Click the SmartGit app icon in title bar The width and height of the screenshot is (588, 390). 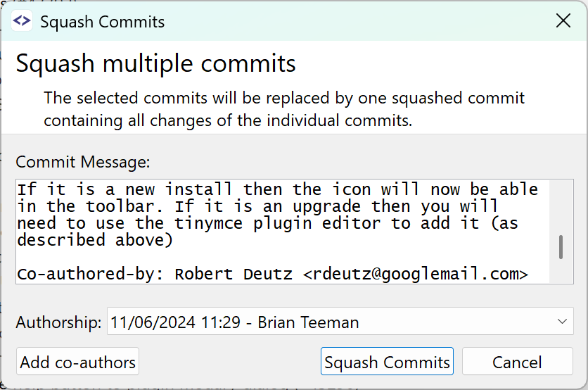point(22,20)
